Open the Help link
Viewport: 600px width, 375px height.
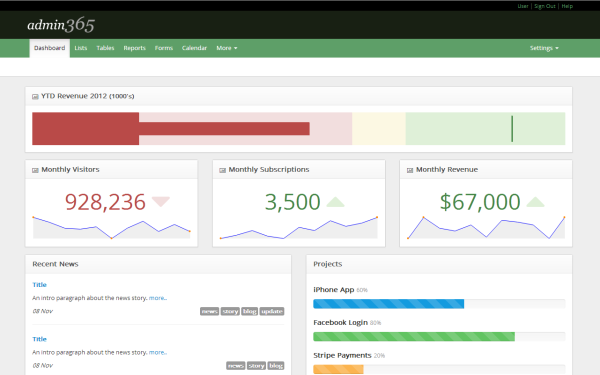pos(567,6)
